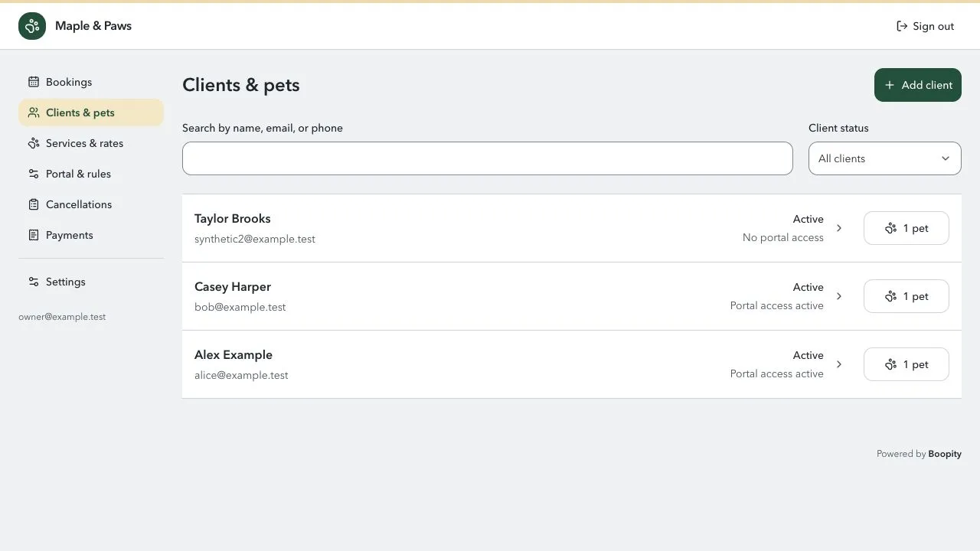Click the plus icon in Add client
Screen dimensions: 980x551
point(890,85)
